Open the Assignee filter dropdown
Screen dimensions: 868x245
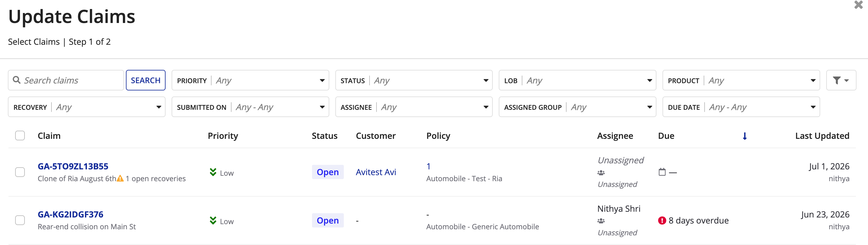tap(414, 107)
